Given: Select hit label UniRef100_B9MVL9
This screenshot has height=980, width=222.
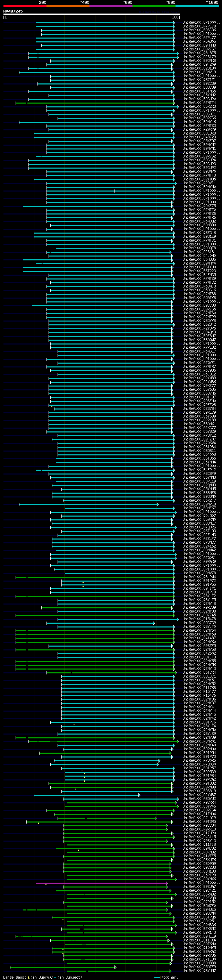Looking at the screenshot, I should pos(199,72).
